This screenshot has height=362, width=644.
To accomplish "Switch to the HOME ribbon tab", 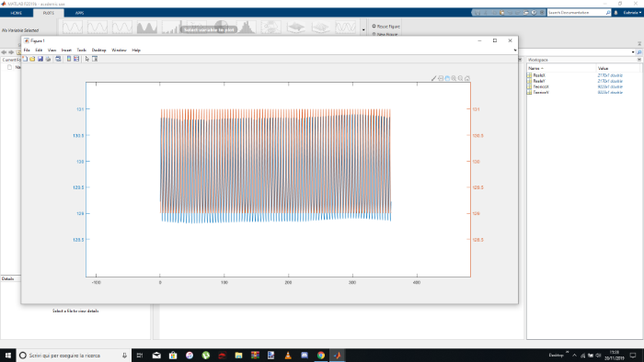I will pos(16,13).
